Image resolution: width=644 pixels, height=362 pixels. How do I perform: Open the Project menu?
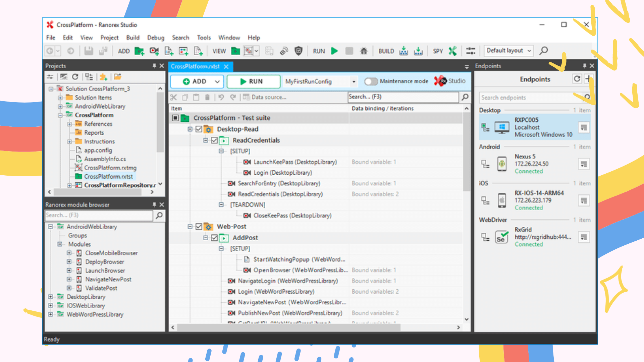pyautogui.click(x=109, y=38)
